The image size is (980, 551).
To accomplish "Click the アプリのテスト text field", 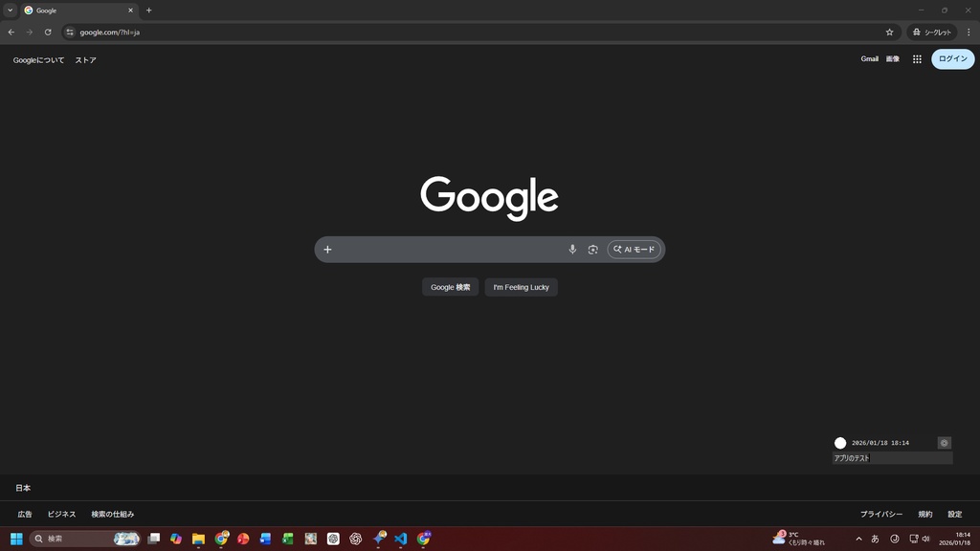I will click(893, 458).
